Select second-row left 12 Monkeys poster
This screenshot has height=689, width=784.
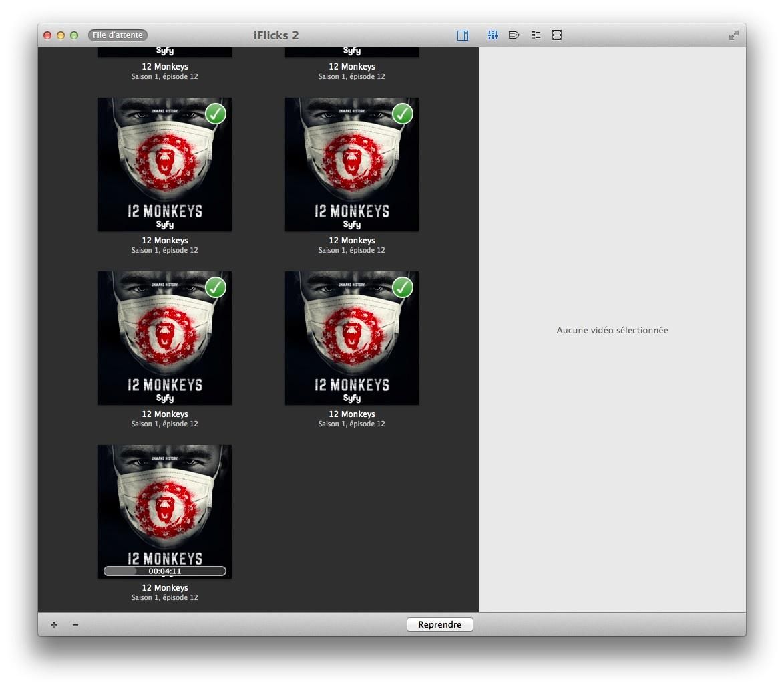pos(164,164)
